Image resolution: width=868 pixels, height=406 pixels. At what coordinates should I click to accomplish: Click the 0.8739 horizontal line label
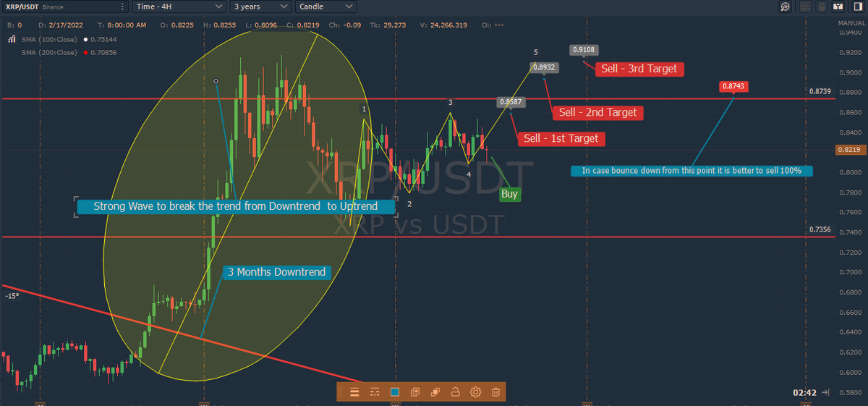coord(820,93)
